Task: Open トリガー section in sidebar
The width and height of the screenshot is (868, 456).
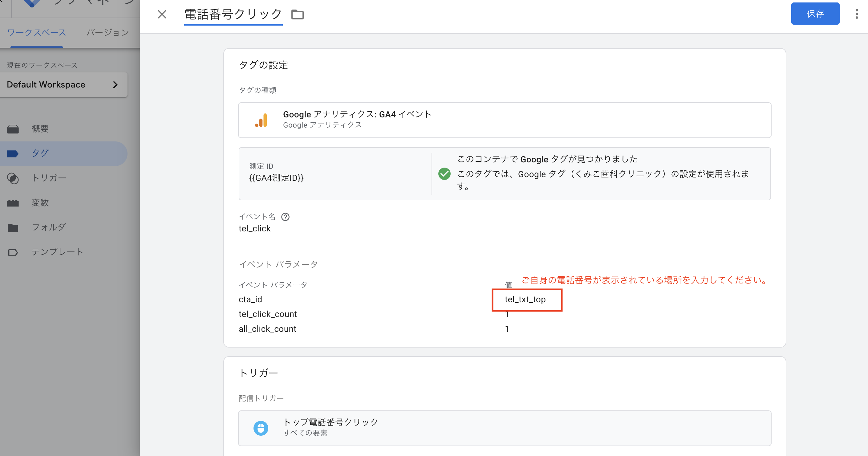Action: [x=49, y=178]
